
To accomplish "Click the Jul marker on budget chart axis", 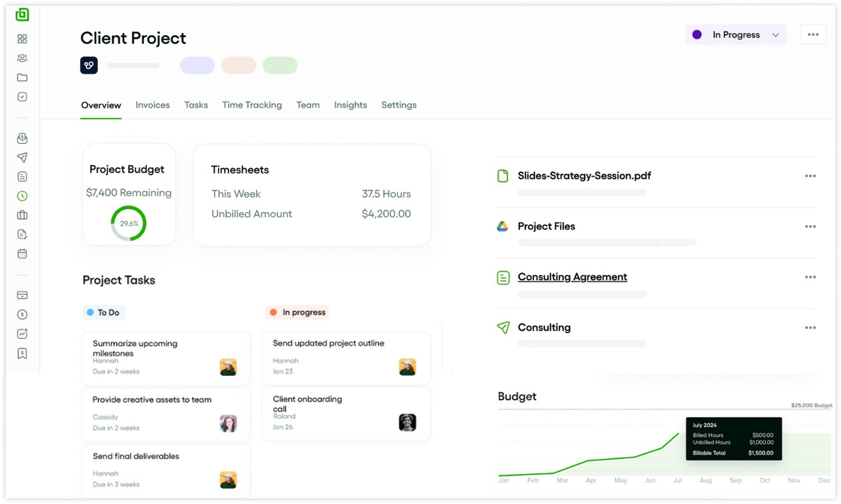I will coord(678,480).
